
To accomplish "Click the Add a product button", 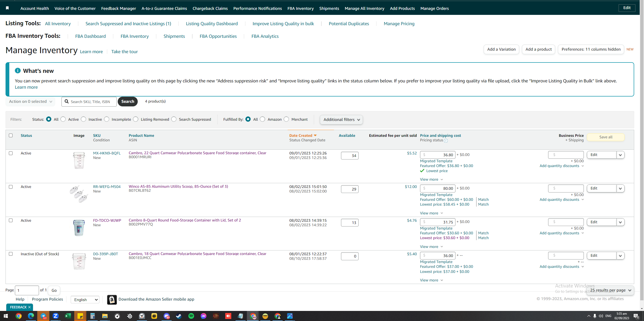I will [538, 49].
